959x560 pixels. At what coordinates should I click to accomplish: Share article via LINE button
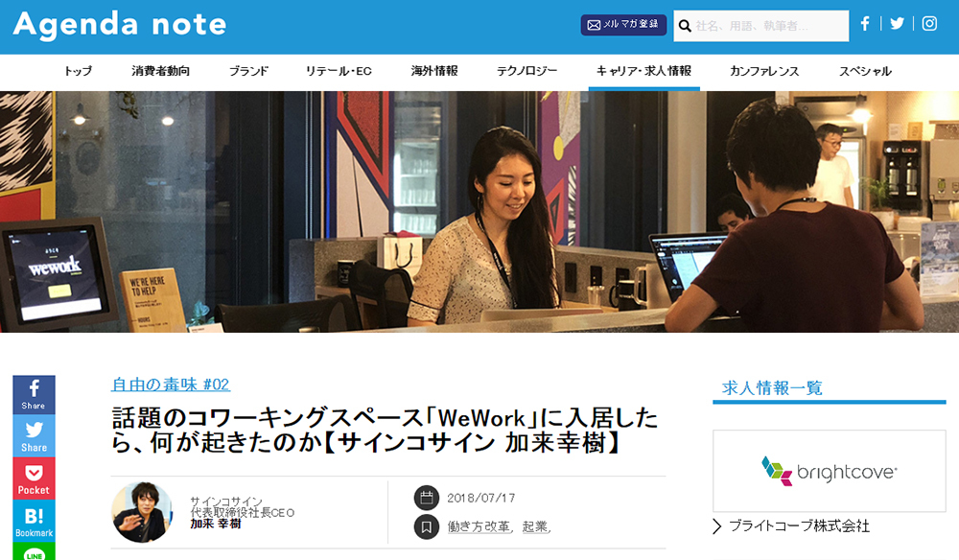[34, 552]
